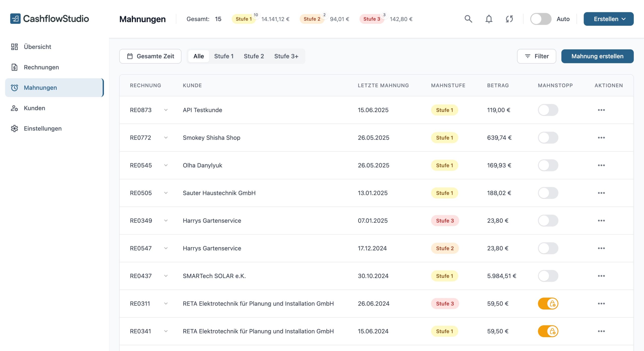The height and width of the screenshot is (351, 644).
Task: Click the search magnifier icon
Action: coord(468,19)
